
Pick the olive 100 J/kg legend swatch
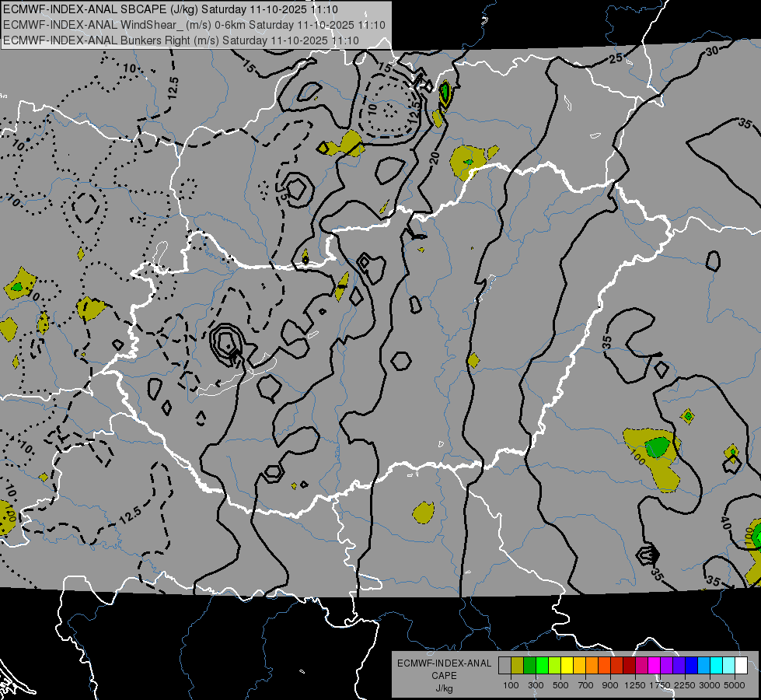click(518, 665)
